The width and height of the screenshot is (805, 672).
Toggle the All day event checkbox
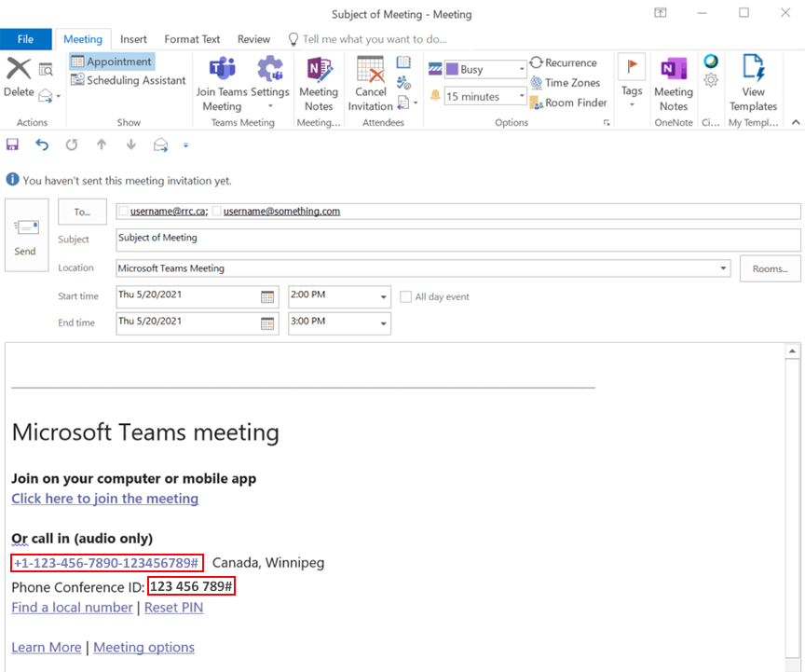(x=405, y=297)
